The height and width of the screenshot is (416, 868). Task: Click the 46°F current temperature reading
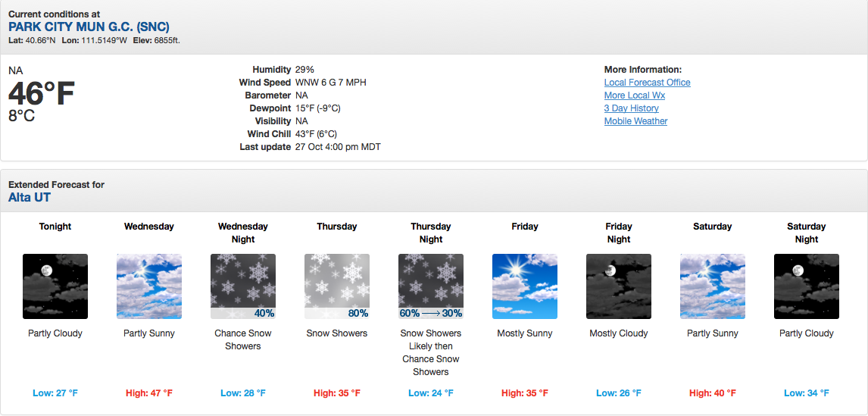(42, 94)
